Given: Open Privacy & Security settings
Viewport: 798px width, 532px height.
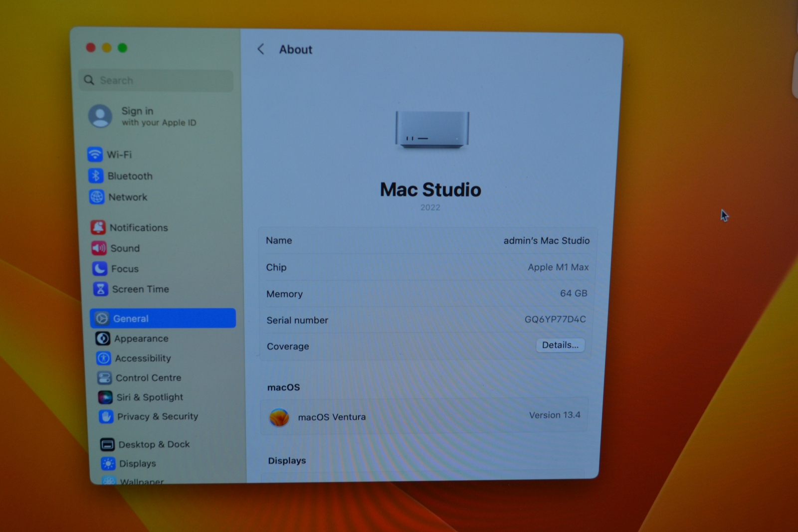Looking at the screenshot, I should (x=106, y=416).
